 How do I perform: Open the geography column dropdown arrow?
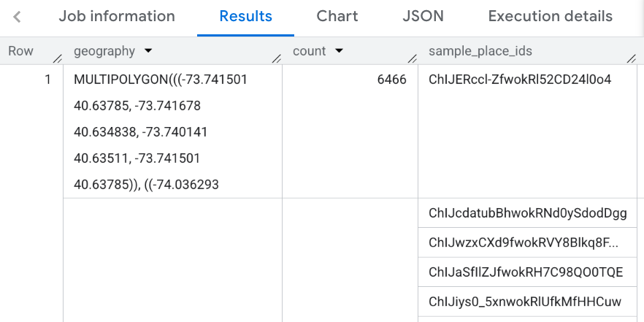click(149, 51)
